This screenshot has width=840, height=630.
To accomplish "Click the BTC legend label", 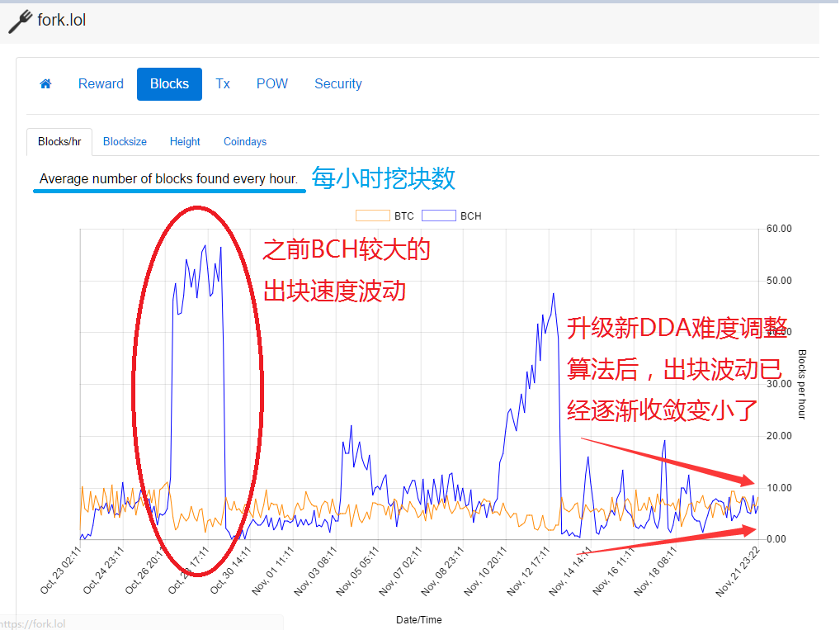I will pos(404,216).
